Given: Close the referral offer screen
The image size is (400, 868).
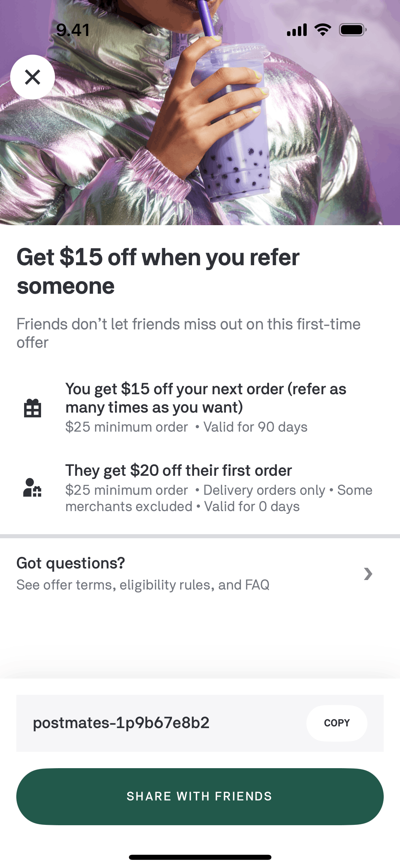Looking at the screenshot, I should coord(33,77).
